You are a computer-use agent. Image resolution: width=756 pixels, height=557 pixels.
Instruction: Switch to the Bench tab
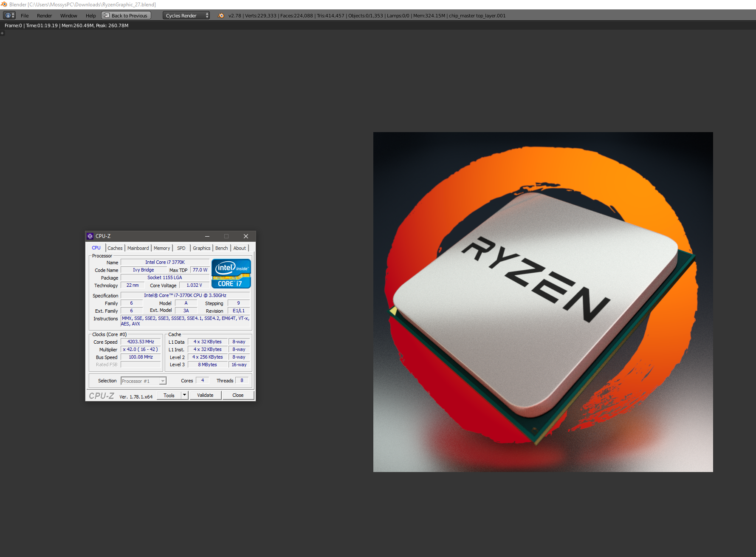click(221, 248)
